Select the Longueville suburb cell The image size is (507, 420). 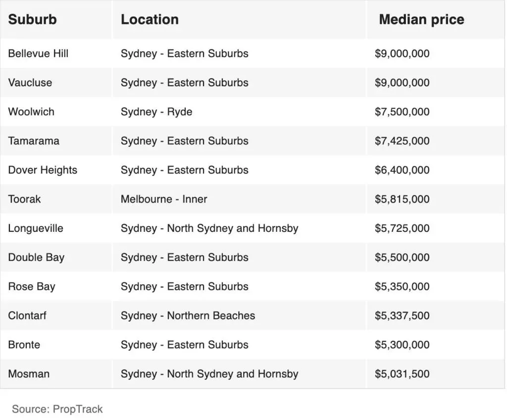pos(36,228)
